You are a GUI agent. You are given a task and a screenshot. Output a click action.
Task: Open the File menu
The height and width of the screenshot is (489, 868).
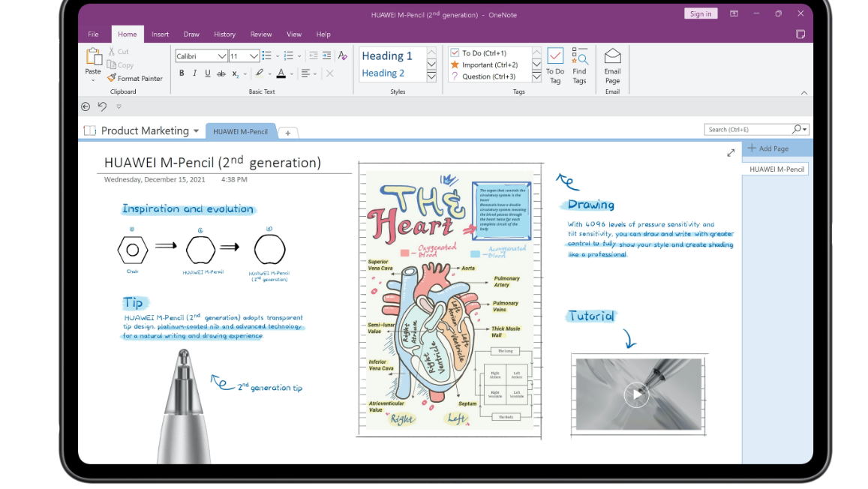coord(93,34)
